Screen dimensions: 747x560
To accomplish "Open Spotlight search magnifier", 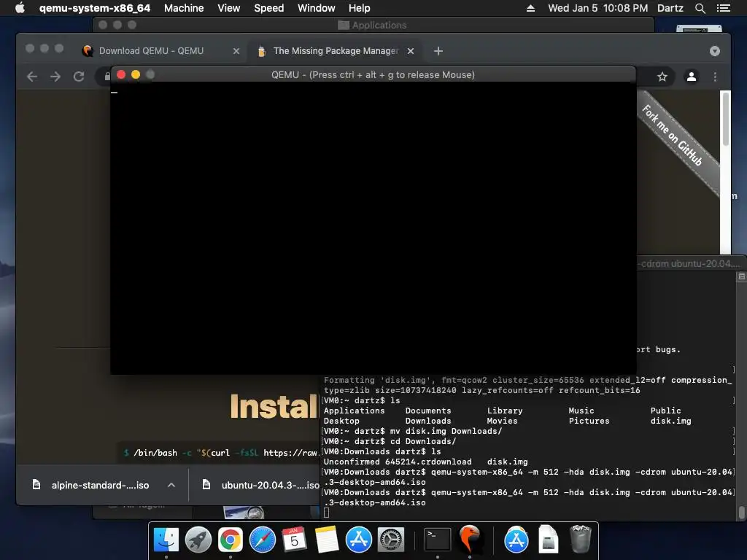I will [x=700, y=8].
